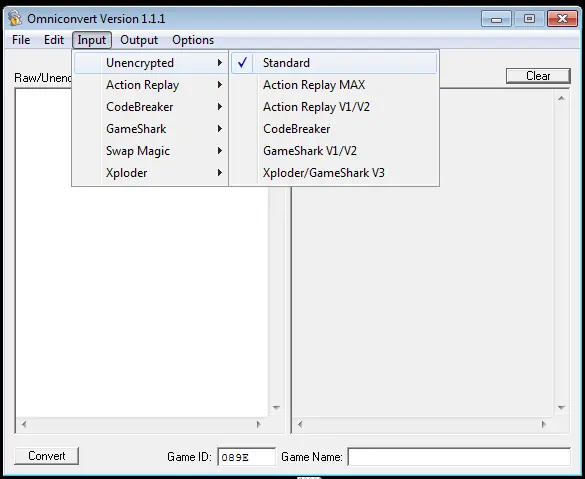The height and width of the screenshot is (479, 585).
Task: Choose CodeBreaker in the unencrypted submenu
Action: [x=334, y=129]
